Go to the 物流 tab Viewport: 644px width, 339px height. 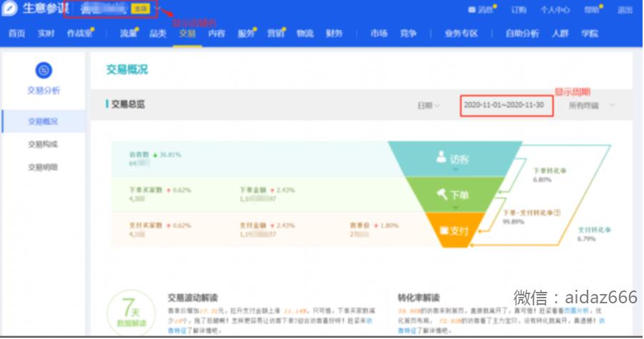(x=305, y=34)
